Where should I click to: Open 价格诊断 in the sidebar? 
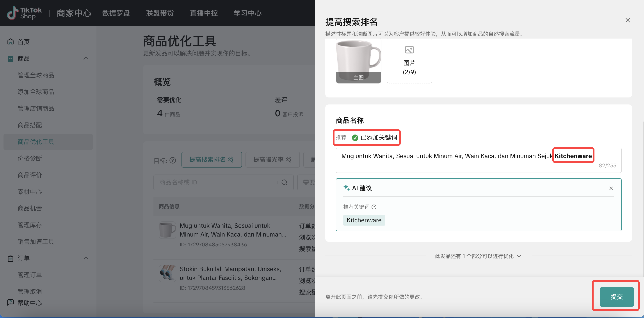point(30,158)
